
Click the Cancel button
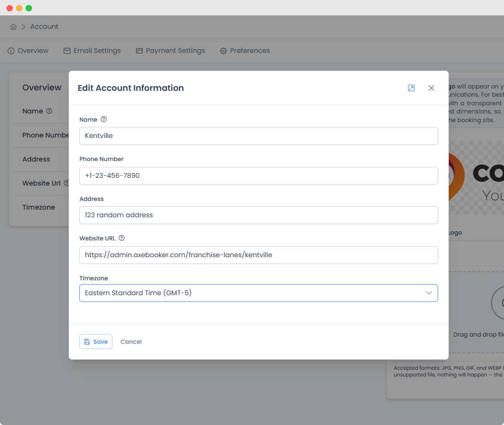click(131, 342)
